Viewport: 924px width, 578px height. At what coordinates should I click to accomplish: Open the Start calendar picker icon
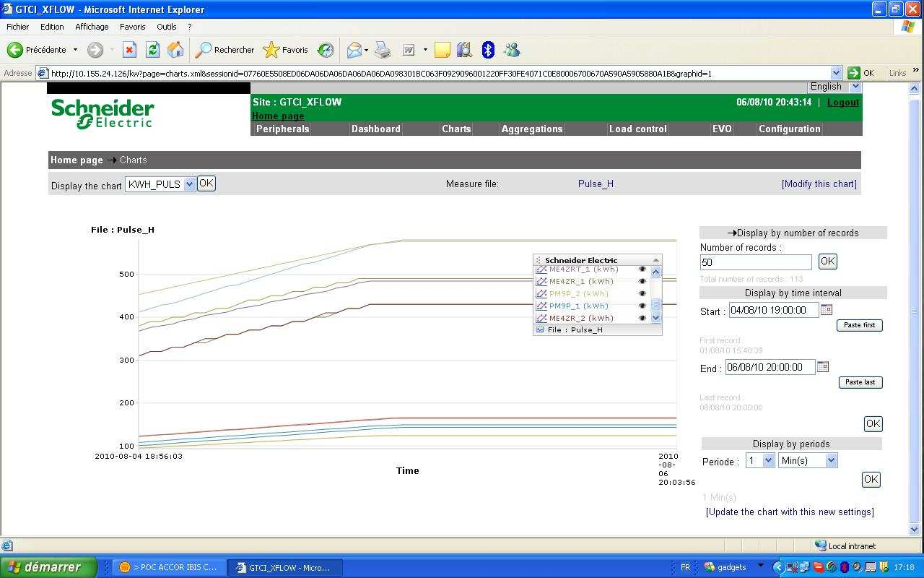coord(827,309)
